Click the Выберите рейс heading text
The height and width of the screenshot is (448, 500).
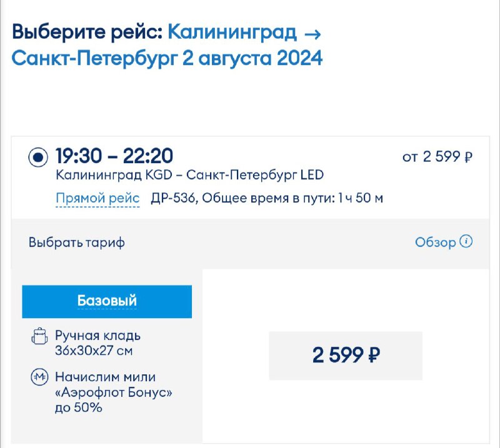(x=87, y=31)
